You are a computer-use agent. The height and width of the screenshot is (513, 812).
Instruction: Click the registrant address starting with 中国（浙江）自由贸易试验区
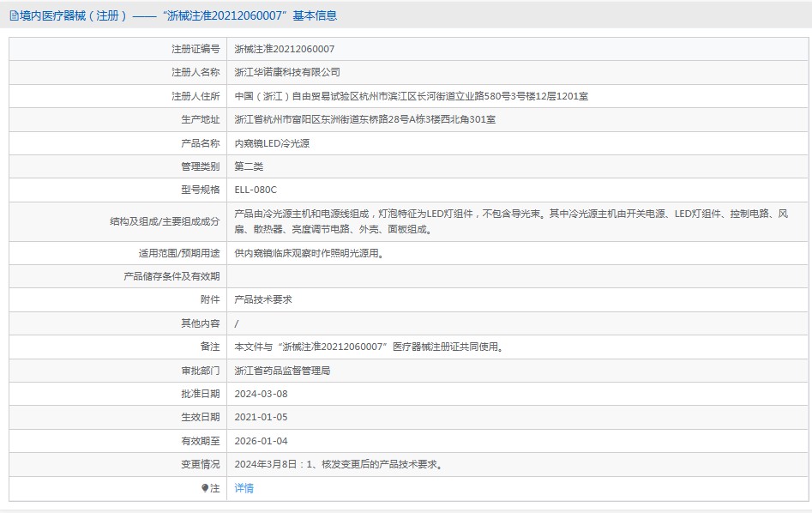pyautogui.click(x=412, y=96)
